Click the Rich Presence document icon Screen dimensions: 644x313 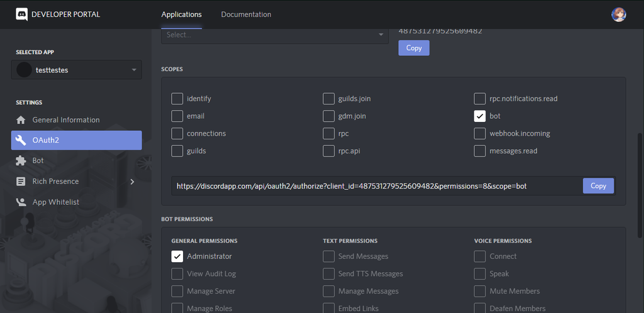(x=21, y=181)
